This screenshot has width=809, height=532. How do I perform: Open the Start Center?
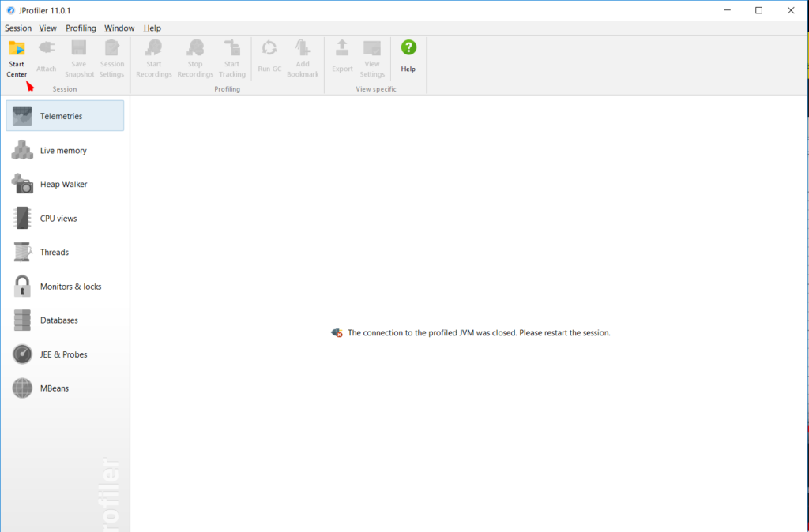tap(17, 58)
